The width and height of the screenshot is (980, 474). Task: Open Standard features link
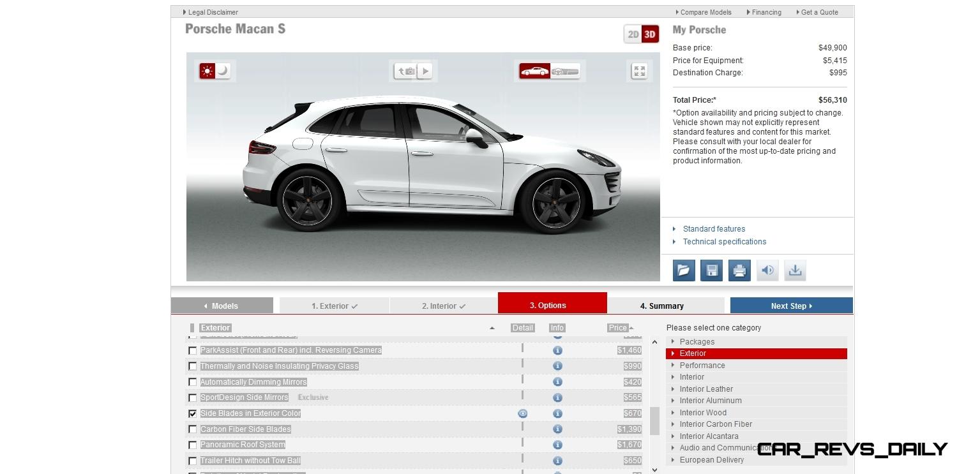coord(714,229)
